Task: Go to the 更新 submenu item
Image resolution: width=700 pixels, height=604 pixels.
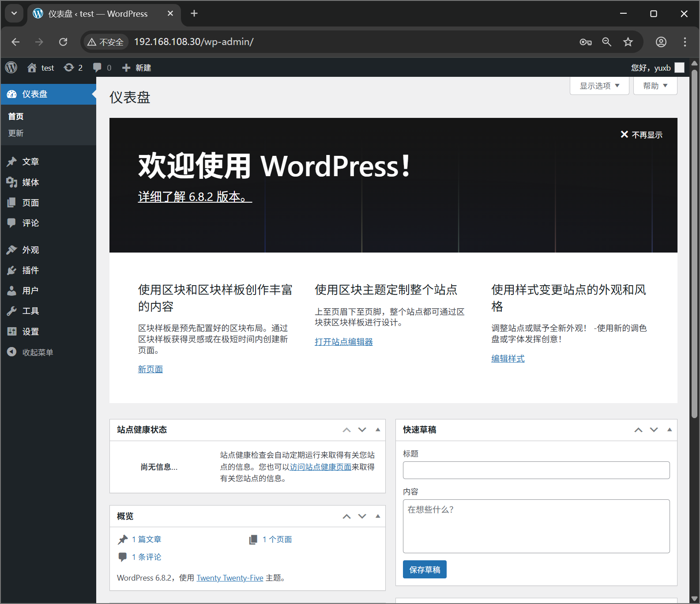Action: point(16,133)
